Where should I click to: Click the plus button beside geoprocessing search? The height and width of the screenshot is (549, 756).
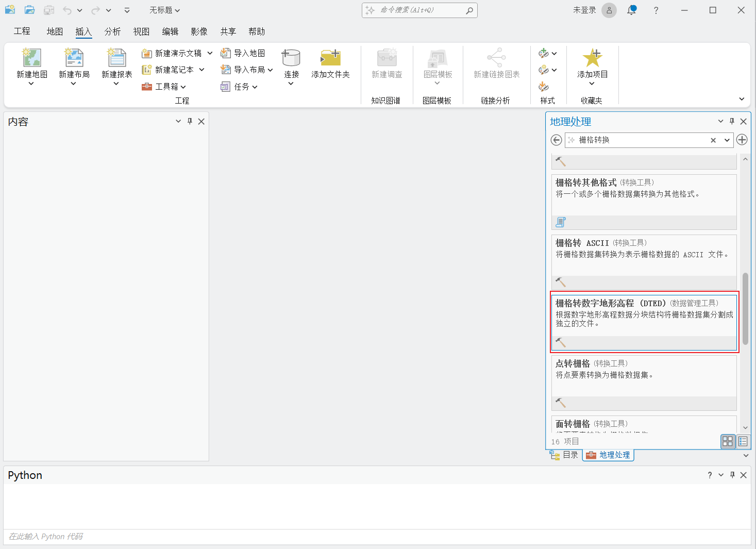742,140
